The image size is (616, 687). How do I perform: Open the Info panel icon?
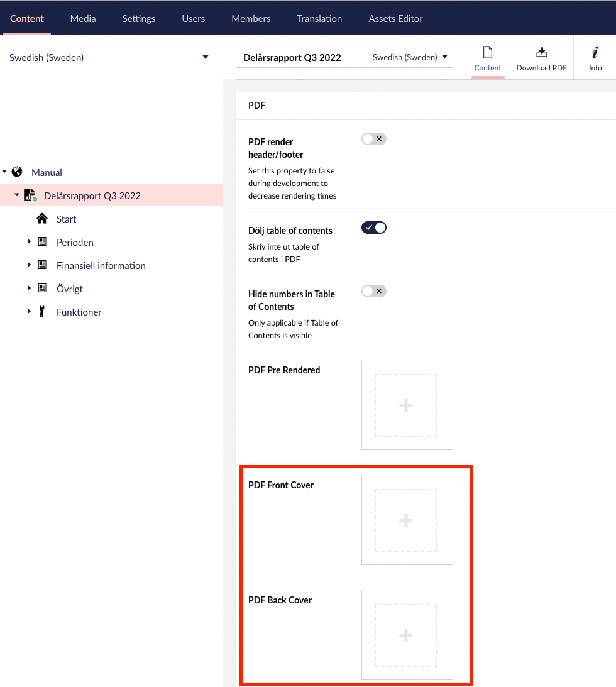(x=595, y=53)
